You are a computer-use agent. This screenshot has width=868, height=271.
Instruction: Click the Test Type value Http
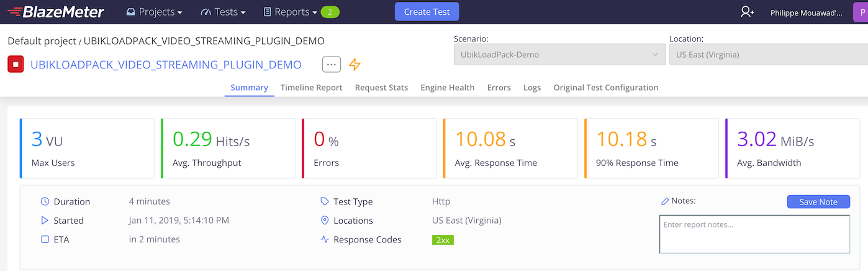pos(441,201)
